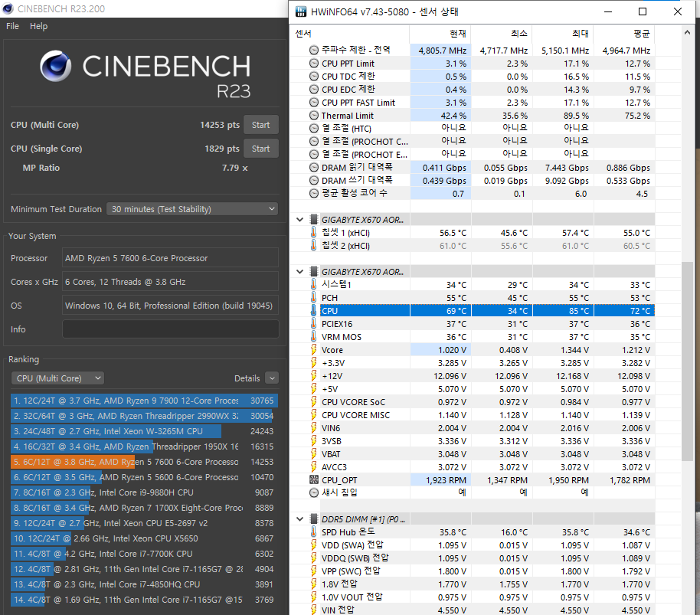Click lightning bolt icon beside CPU VCORE SoC
Image resolution: width=700 pixels, height=615 pixels.
[x=313, y=402]
